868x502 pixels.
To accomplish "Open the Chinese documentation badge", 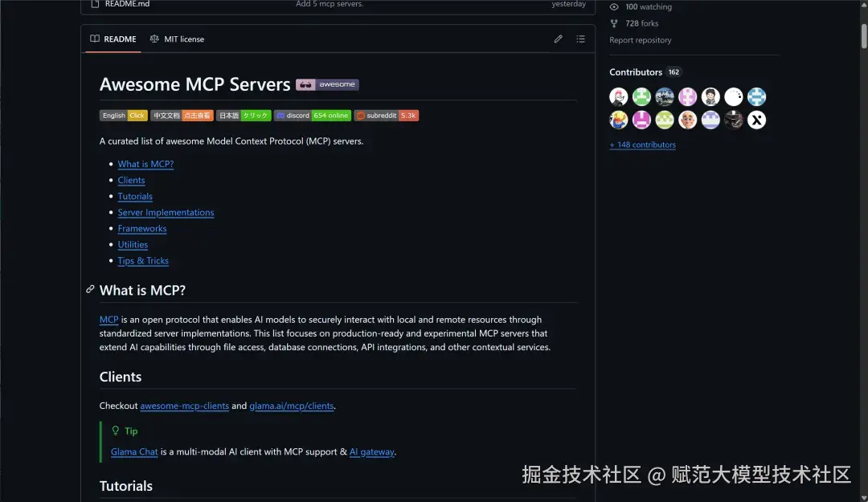I will coord(182,116).
